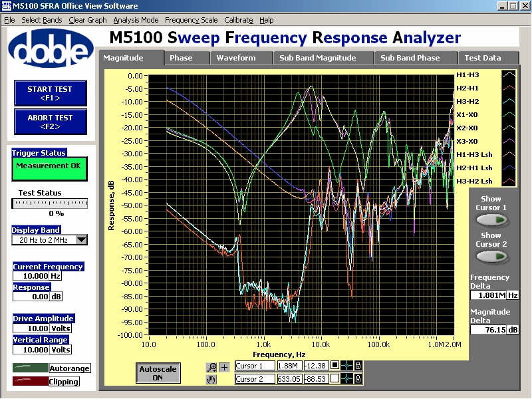Viewport: 532px width, 399px height.
Task: Click H2-H1 Lsh trace line icon
Action: [509, 168]
